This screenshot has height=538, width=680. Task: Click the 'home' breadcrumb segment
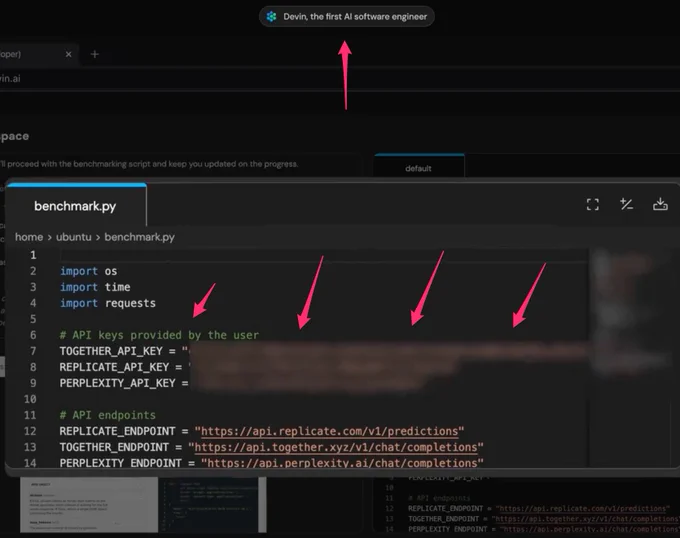pyautogui.click(x=29, y=237)
